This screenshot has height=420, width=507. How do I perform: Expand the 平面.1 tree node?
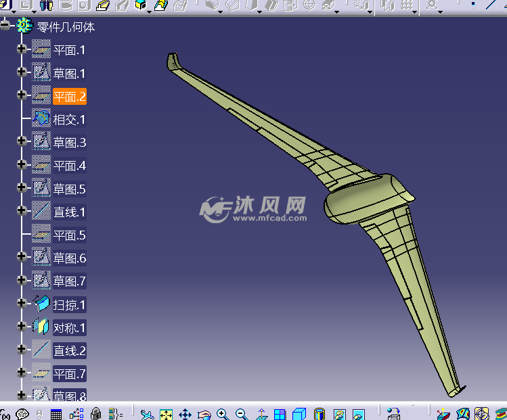[22, 49]
